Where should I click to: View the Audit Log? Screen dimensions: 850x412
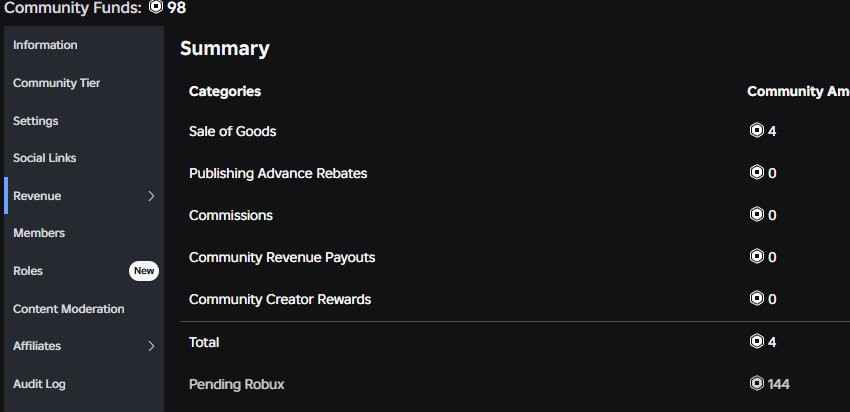tap(40, 384)
